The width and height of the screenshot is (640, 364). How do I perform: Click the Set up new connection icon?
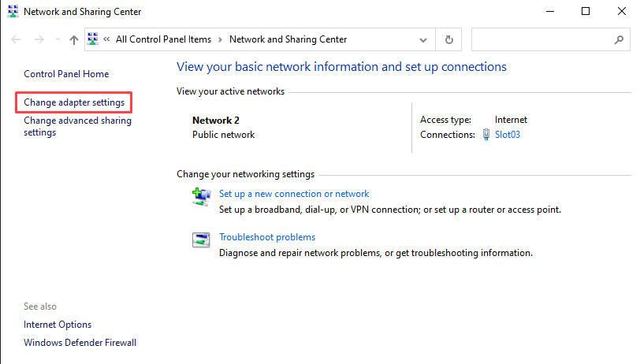tap(202, 196)
